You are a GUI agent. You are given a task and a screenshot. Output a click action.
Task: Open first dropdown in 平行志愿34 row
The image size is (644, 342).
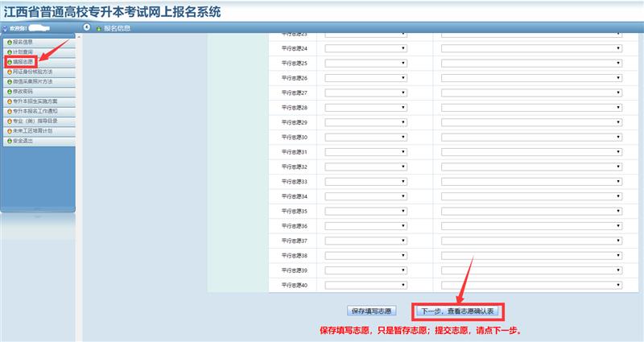[x=366, y=196]
